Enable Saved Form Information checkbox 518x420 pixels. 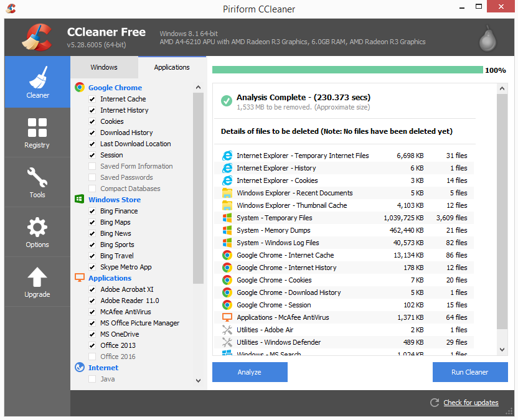(x=92, y=166)
